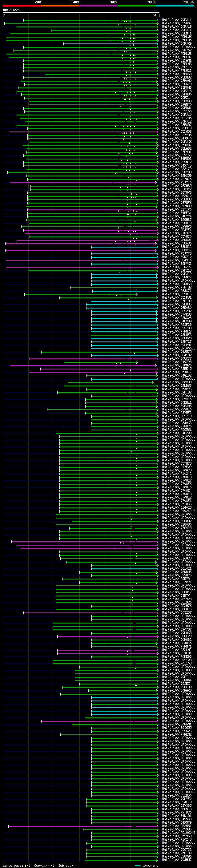Select hit label UniRef100_Q94FL9
Viewport: 197px width, 868px height.
click(176, 802)
